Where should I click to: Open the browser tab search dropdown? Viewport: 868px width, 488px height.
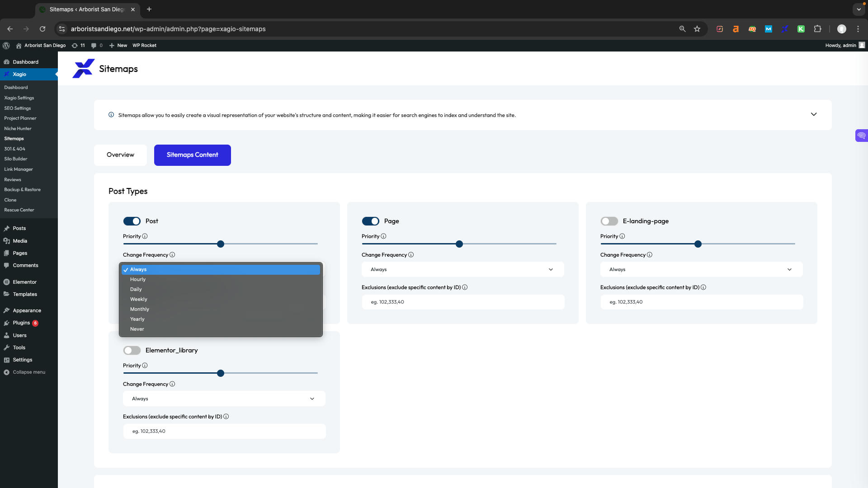(859, 9)
